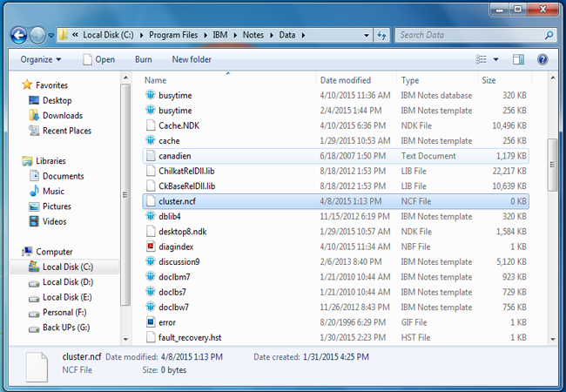Viewport: 566px width, 392px height.
Task: Sort files by Date modified column
Action: coord(345,80)
